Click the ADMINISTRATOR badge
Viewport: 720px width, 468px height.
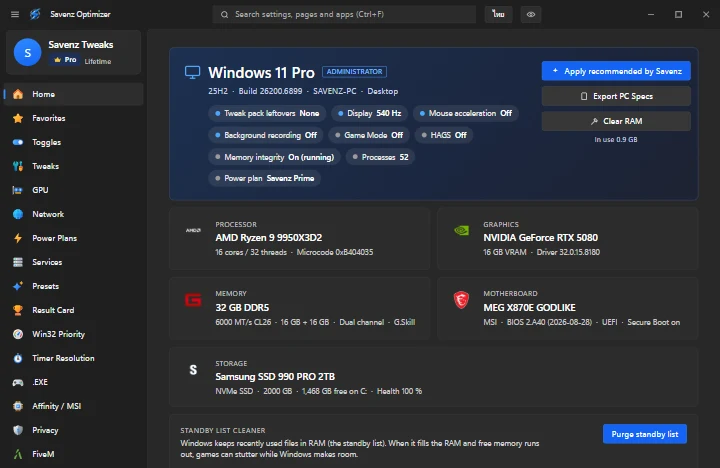(354, 72)
